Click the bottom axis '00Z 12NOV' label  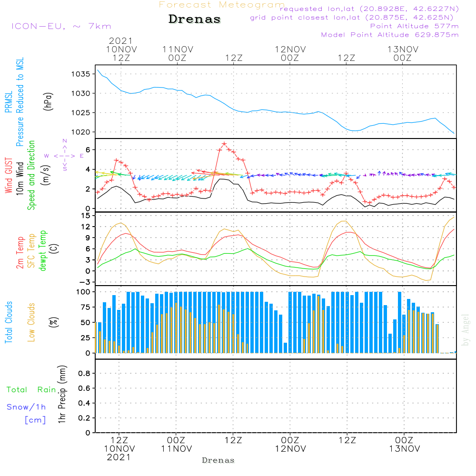[x=290, y=445]
